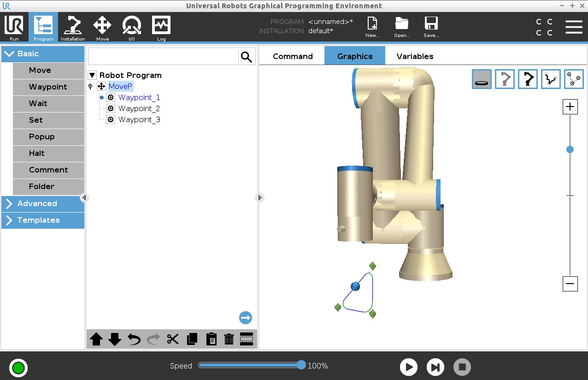Open the I/O screen
Viewport: 588px width, 380px height.
(132, 28)
